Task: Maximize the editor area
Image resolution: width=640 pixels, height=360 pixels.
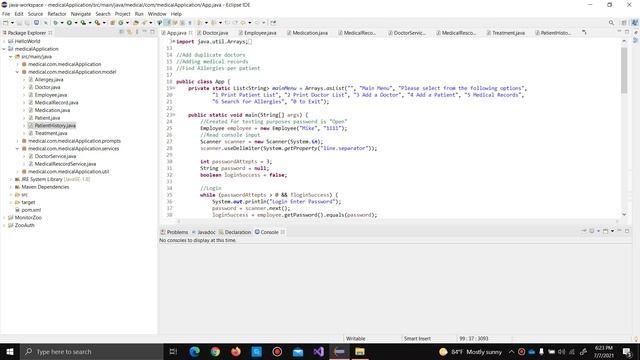Action: pos(627,31)
